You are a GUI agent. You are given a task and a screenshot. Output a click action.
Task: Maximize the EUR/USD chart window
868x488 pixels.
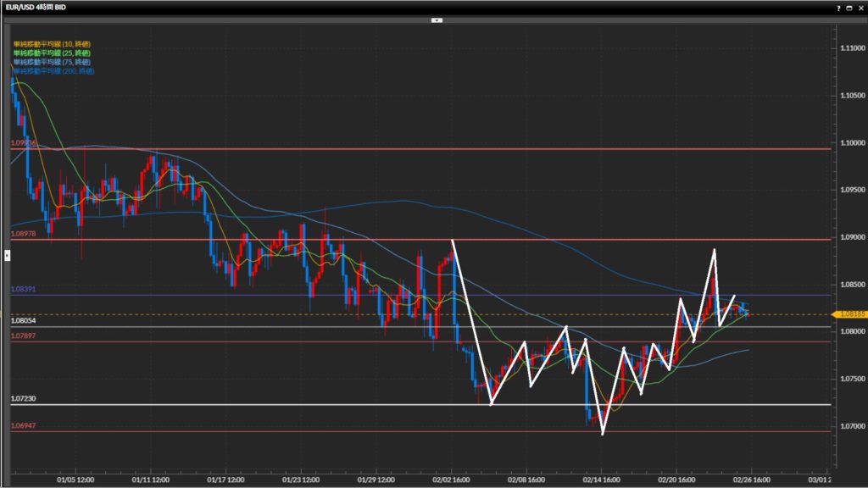[x=849, y=7]
